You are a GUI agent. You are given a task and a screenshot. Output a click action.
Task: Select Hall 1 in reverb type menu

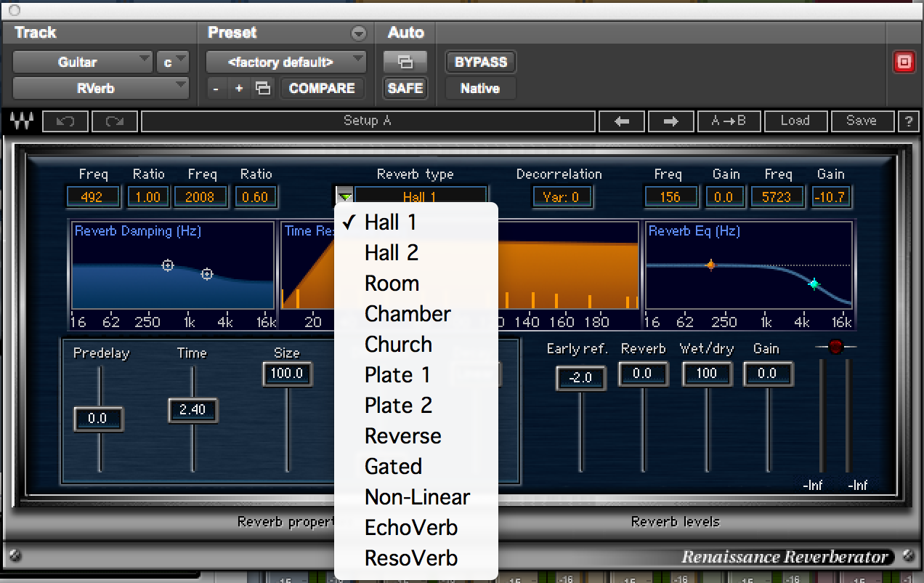coord(416,222)
